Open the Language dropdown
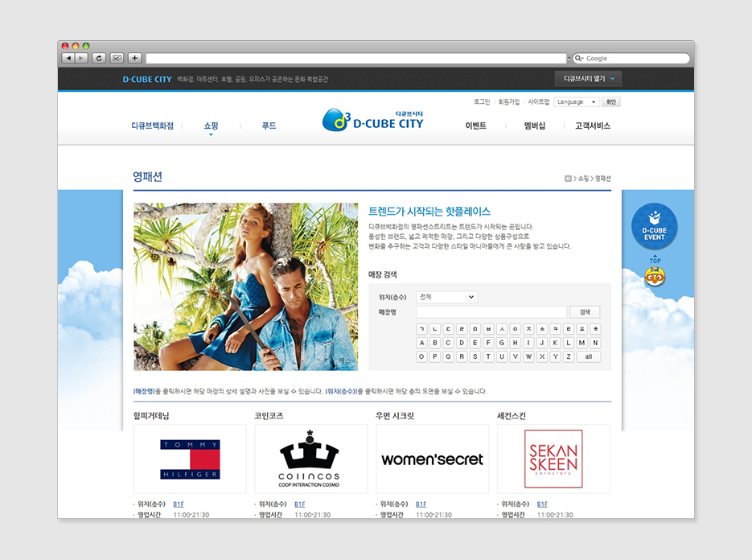This screenshot has width=752, height=560. tap(576, 101)
